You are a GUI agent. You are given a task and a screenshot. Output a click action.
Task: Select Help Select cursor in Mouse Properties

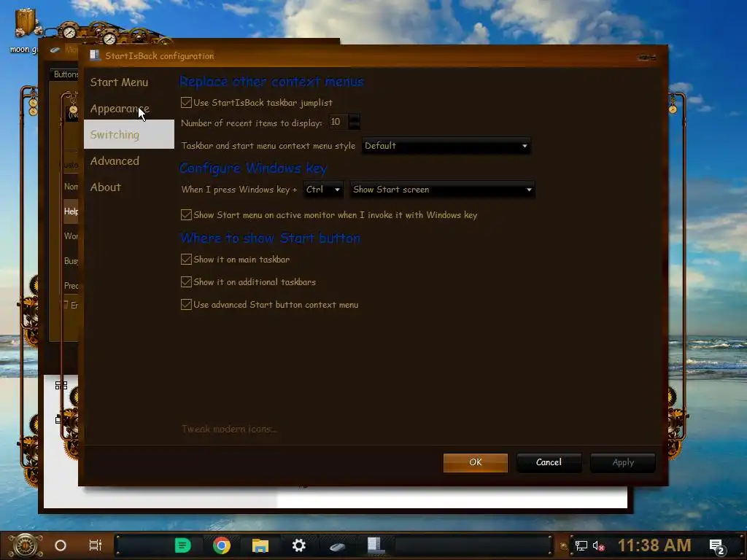pyautogui.click(x=71, y=211)
